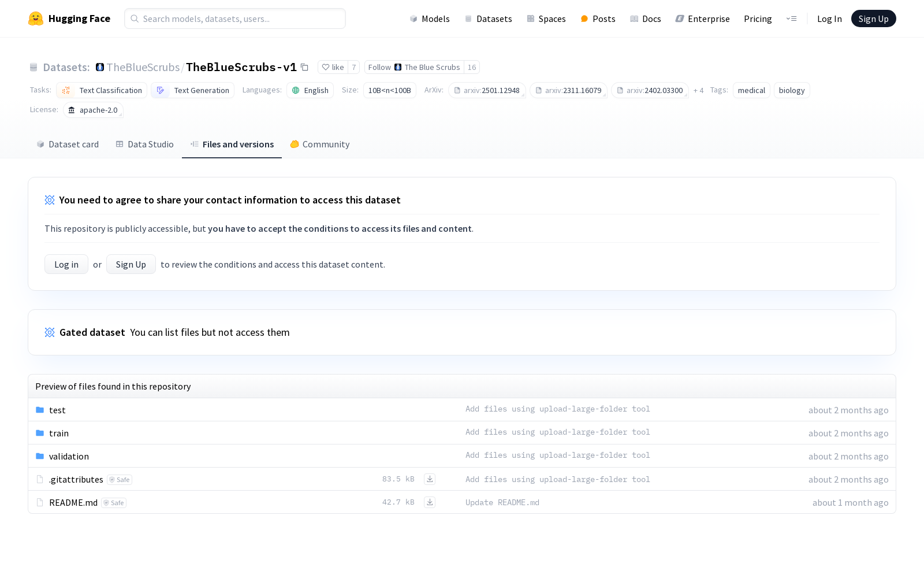Viewport: 924px width, 578px height.
Task: Download the .gitattributes file
Action: 430,479
